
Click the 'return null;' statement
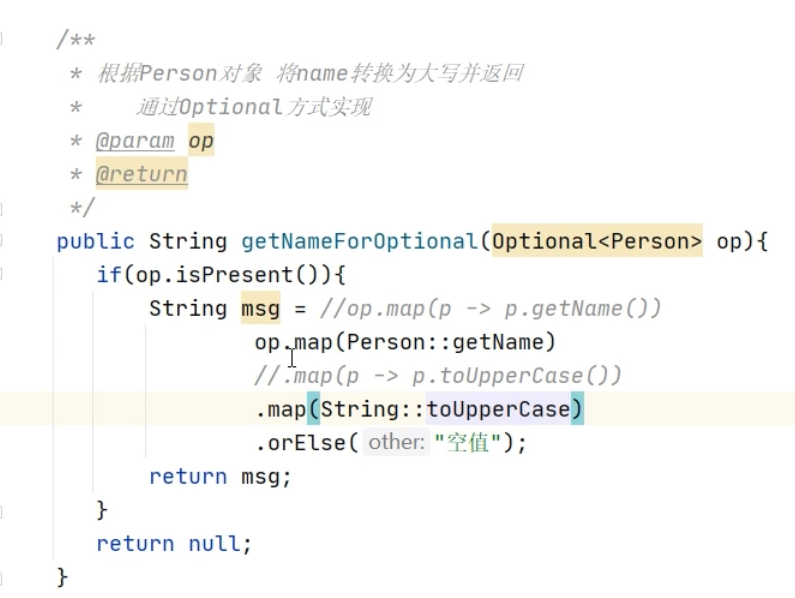pos(174,543)
